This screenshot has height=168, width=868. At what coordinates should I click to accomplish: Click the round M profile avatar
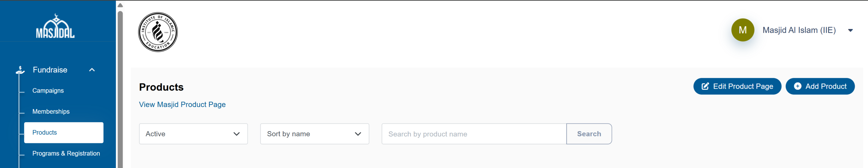point(742,30)
